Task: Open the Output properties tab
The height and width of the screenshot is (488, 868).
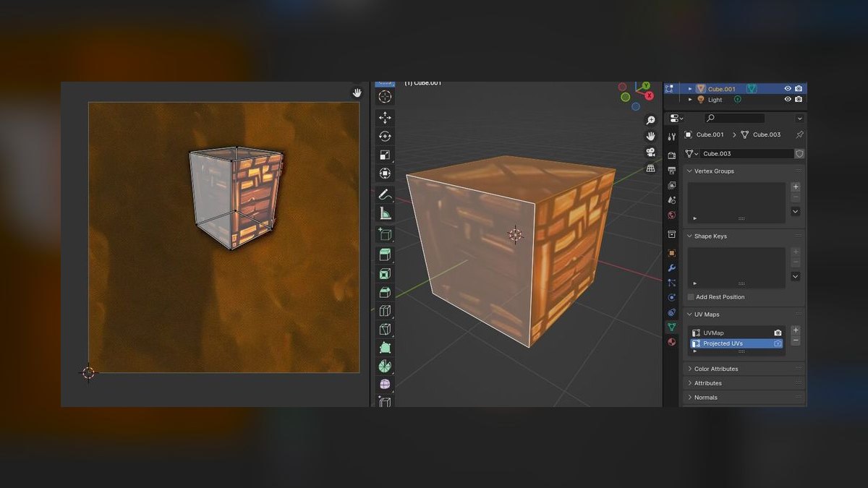Action: pyautogui.click(x=672, y=170)
